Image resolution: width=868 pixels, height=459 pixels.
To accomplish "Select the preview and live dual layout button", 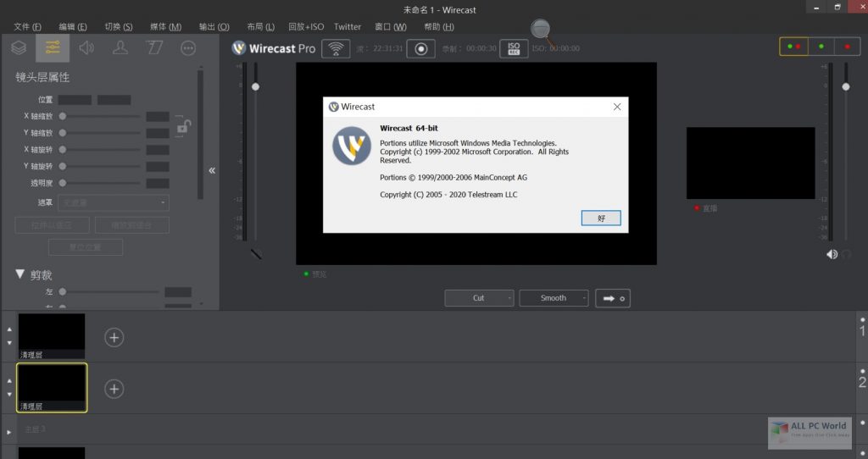I will 793,47.
